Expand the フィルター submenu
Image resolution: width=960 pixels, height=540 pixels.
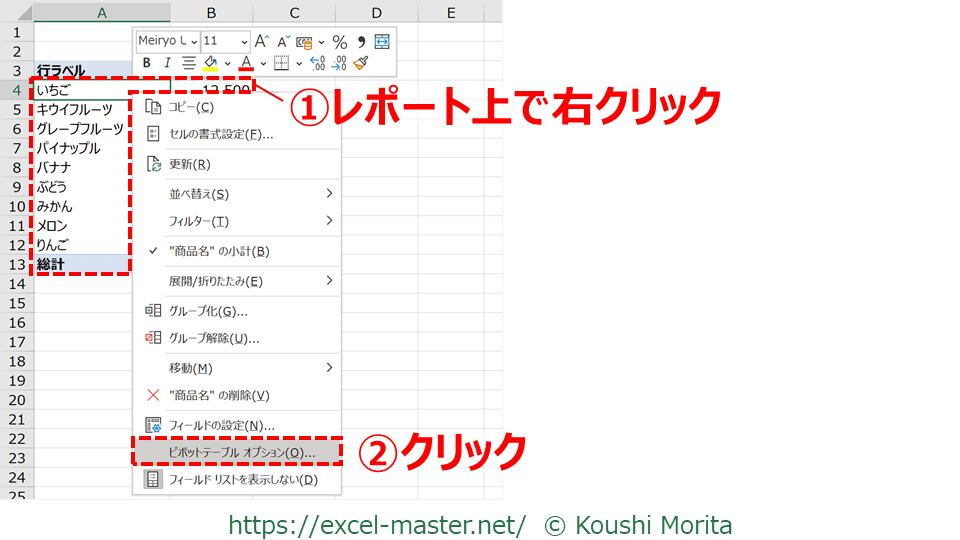click(238, 221)
